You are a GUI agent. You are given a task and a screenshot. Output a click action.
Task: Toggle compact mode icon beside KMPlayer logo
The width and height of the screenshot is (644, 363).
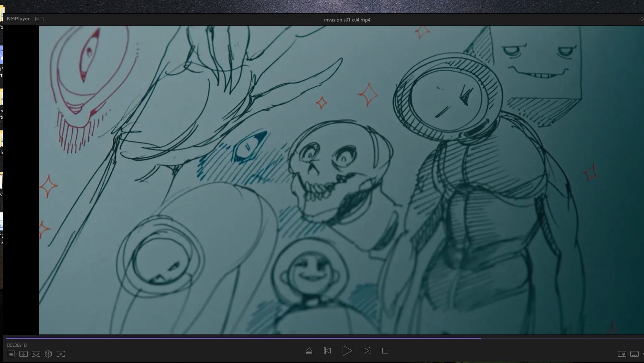coord(39,19)
